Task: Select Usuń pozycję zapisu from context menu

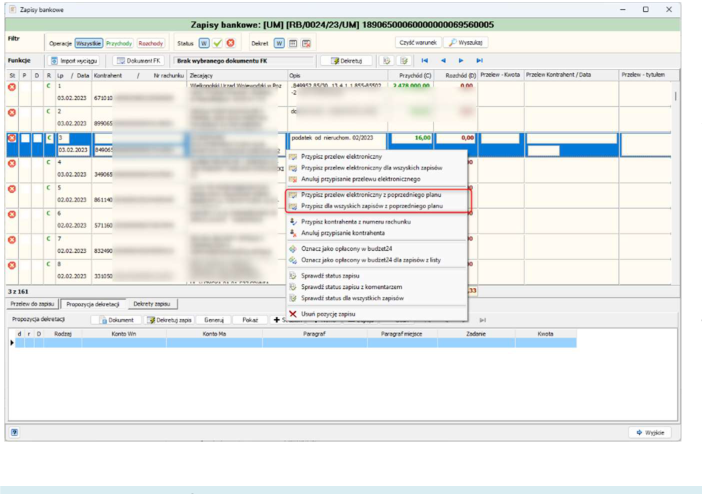Action: [328, 314]
